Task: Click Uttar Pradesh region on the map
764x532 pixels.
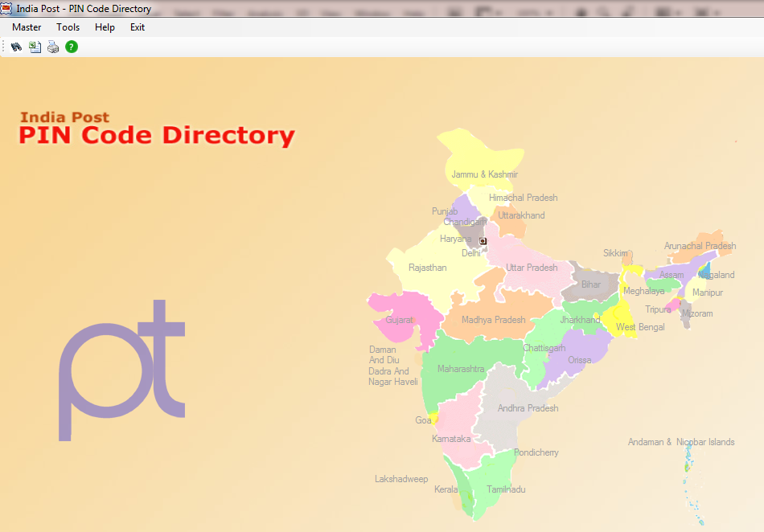Action: click(531, 268)
